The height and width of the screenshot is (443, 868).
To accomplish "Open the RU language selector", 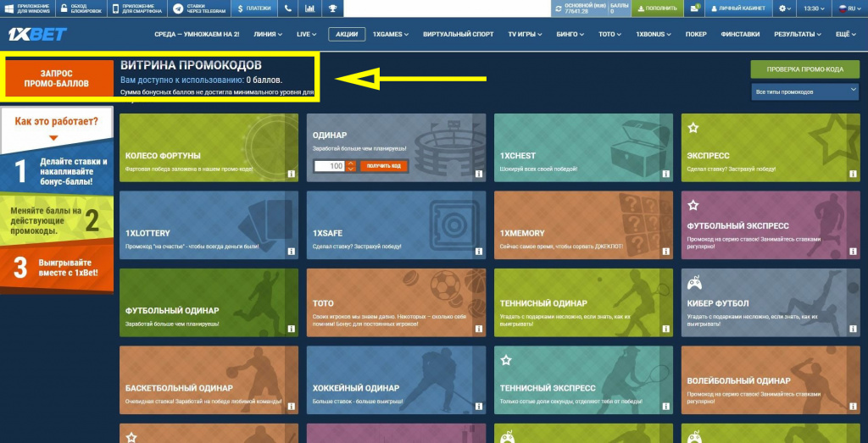I will [849, 8].
